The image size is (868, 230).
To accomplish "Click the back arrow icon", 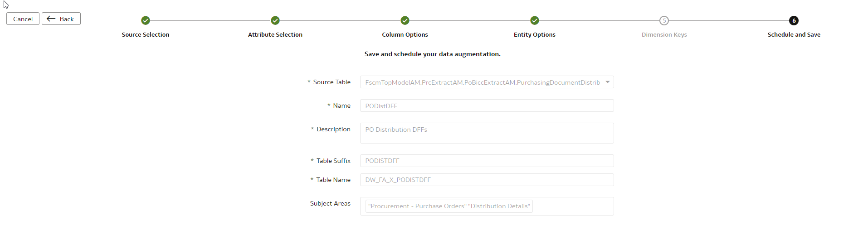I will pos(51,19).
